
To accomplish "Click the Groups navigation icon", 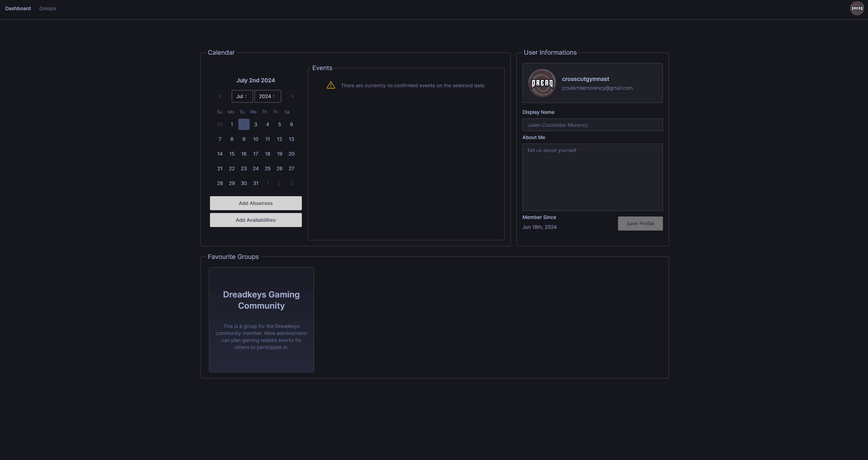I will click(x=48, y=8).
